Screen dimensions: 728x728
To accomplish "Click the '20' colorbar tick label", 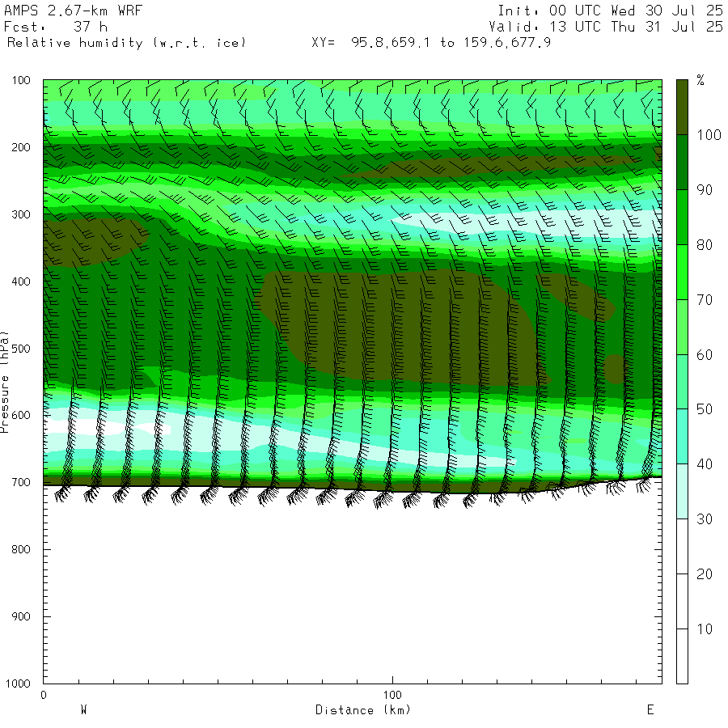I will [x=705, y=574].
